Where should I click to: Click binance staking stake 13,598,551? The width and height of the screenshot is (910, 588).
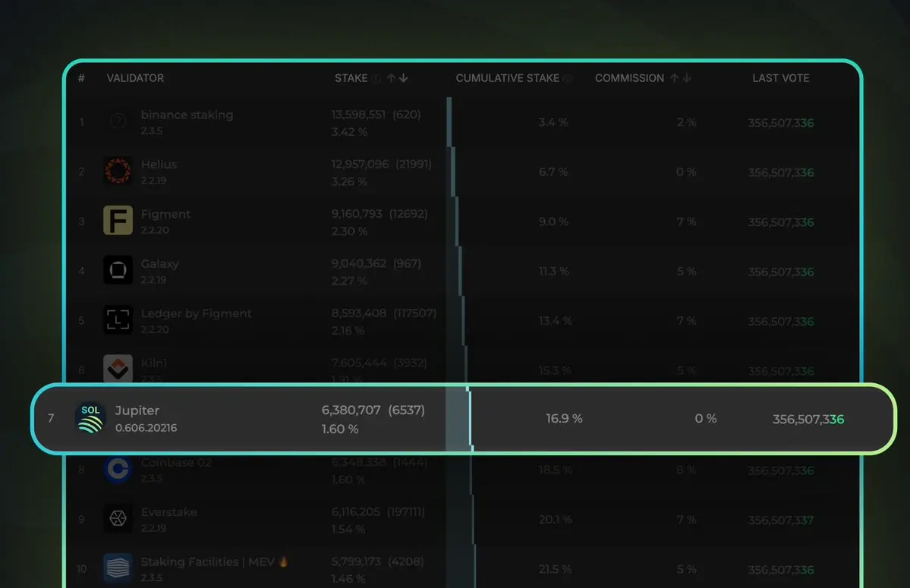coord(358,115)
